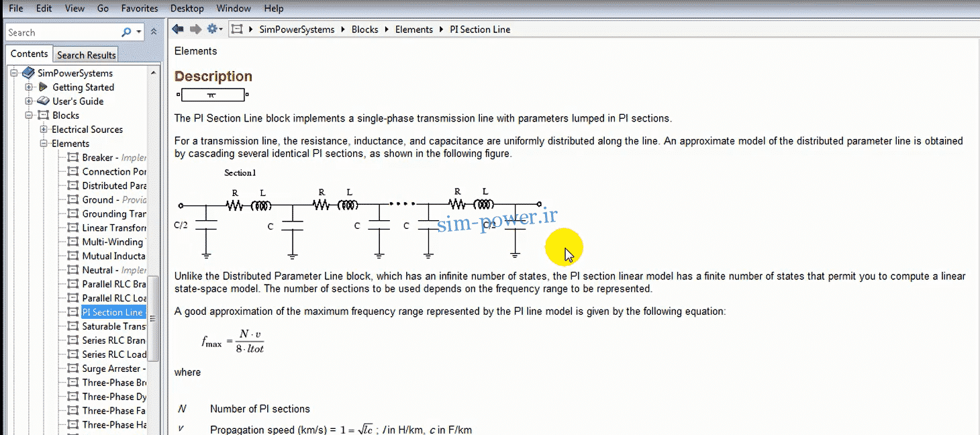Select PI Section Line in the contents tree

[113, 313]
